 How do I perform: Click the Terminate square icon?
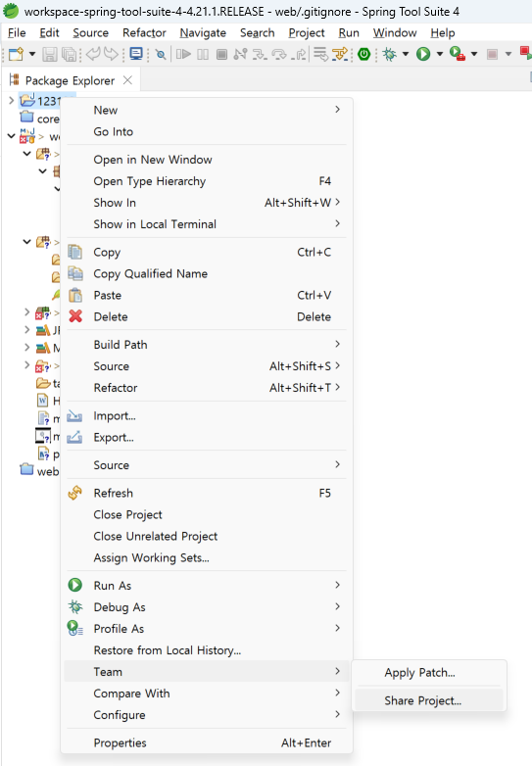tap(221, 54)
